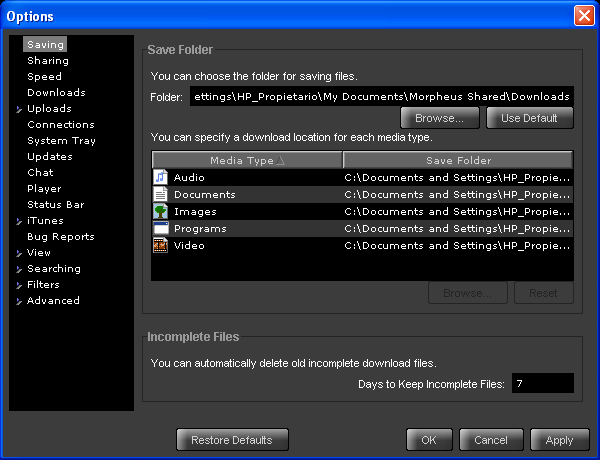Sort by the Media Type column header
600x460 pixels.
click(247, 160)
